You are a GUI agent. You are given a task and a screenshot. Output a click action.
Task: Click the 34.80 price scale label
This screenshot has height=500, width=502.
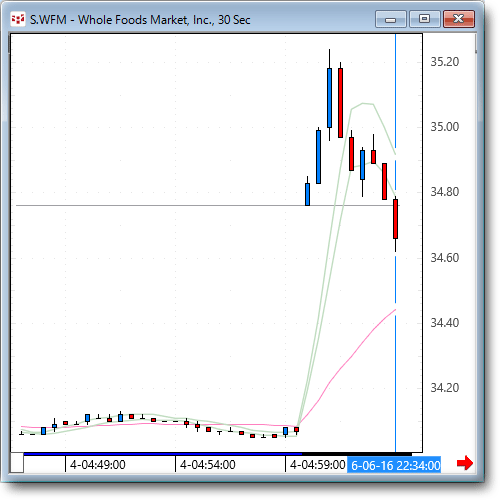(x=445, y=192)
